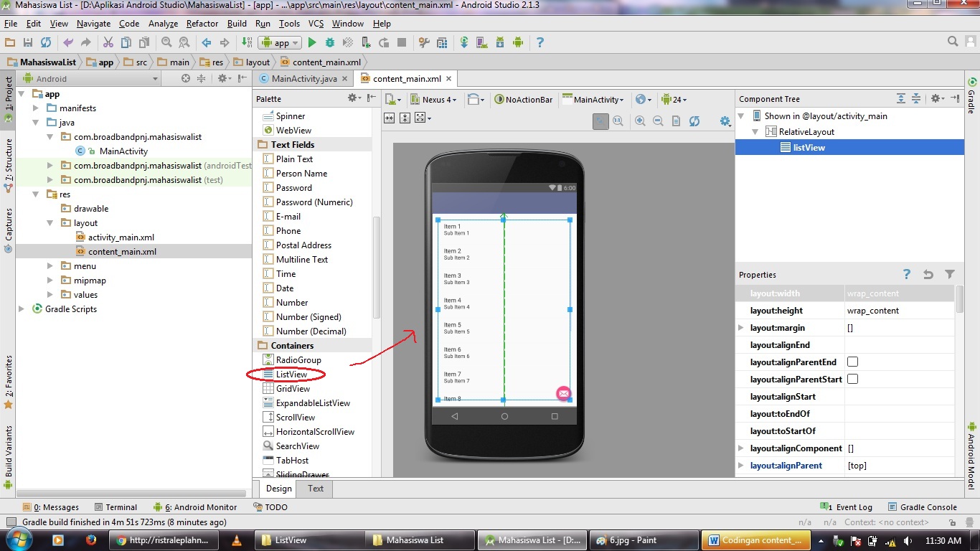Open the API level 24 dropdown
The image size is (980, 551).
[674, 100]
